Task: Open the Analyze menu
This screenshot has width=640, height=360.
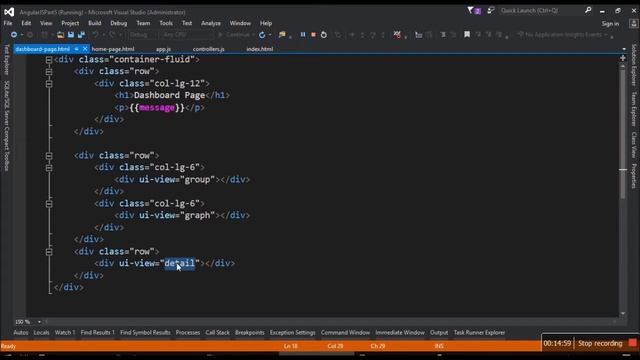Action: 211,23
